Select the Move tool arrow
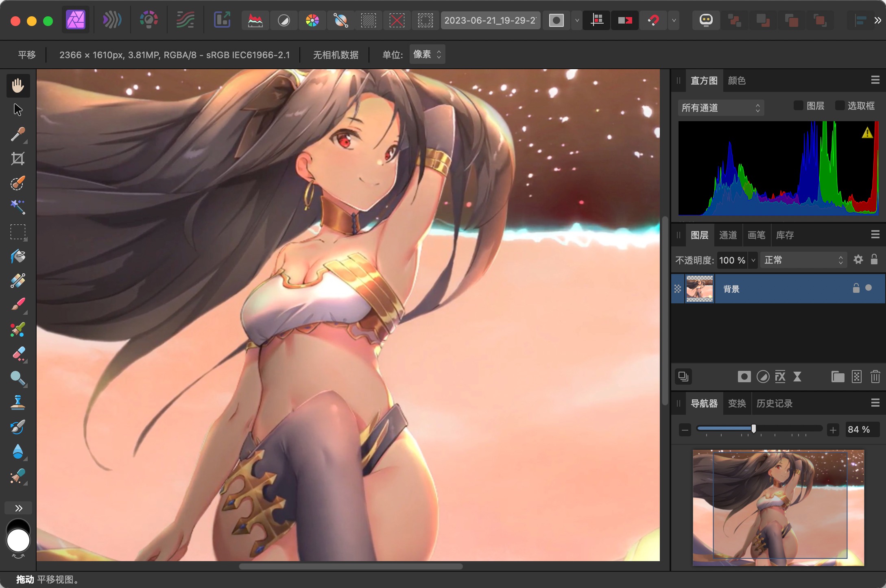 [x=18, y=110]
